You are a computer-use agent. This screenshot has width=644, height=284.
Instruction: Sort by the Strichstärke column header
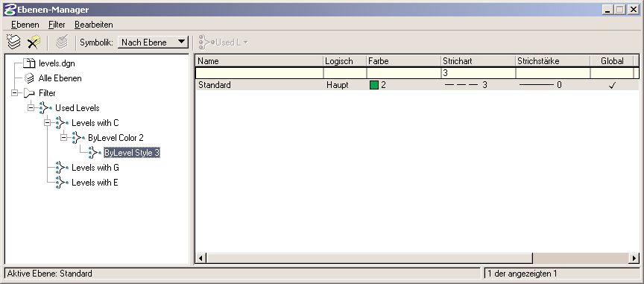pyautogui.click(x=553, y=61)
